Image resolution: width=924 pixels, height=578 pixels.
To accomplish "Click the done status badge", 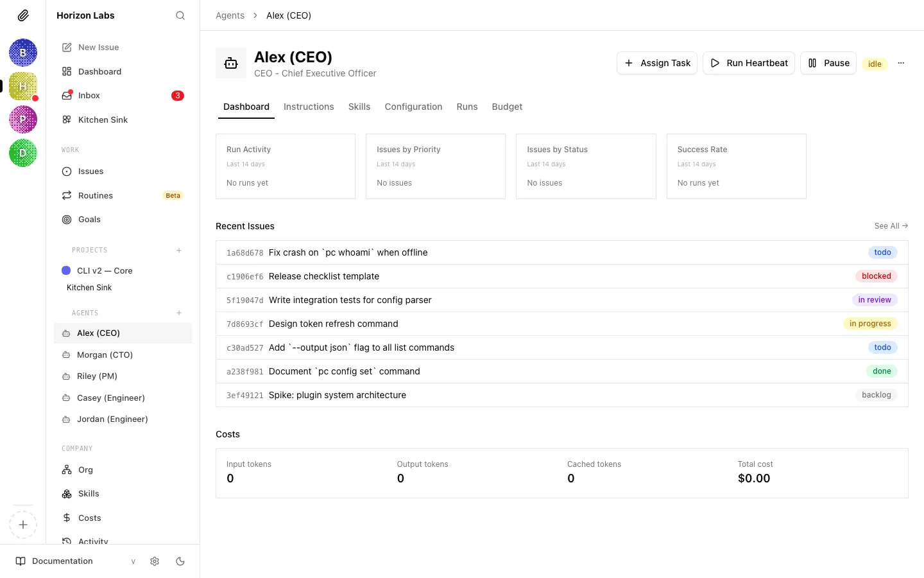I will (882, 371).
